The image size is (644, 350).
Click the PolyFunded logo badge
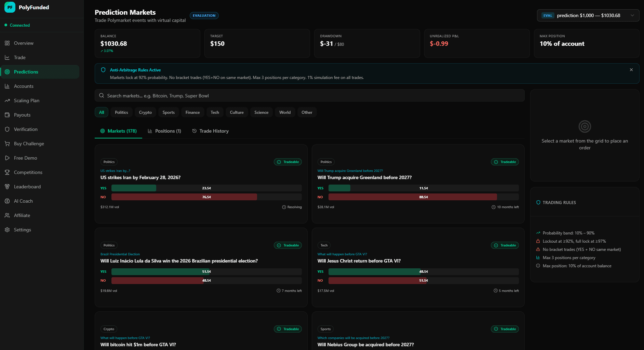10,7
